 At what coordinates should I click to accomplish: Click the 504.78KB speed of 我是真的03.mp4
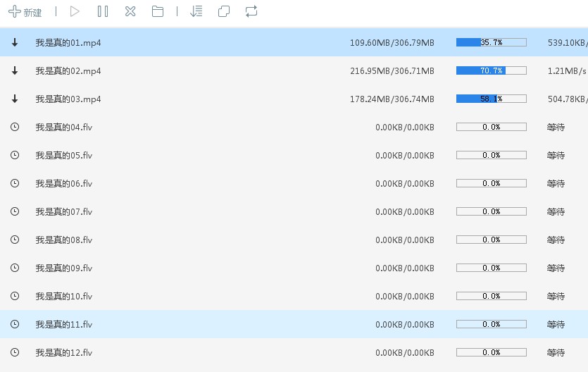pos(568,99)
